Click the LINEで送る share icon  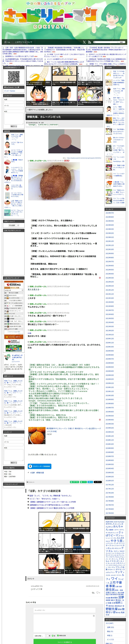[75, 482]
